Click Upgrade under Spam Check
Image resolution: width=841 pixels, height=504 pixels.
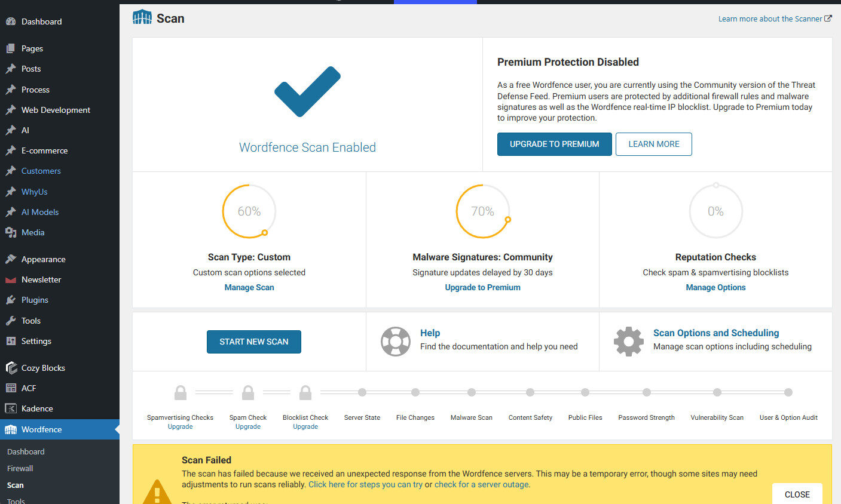point(248,426)
